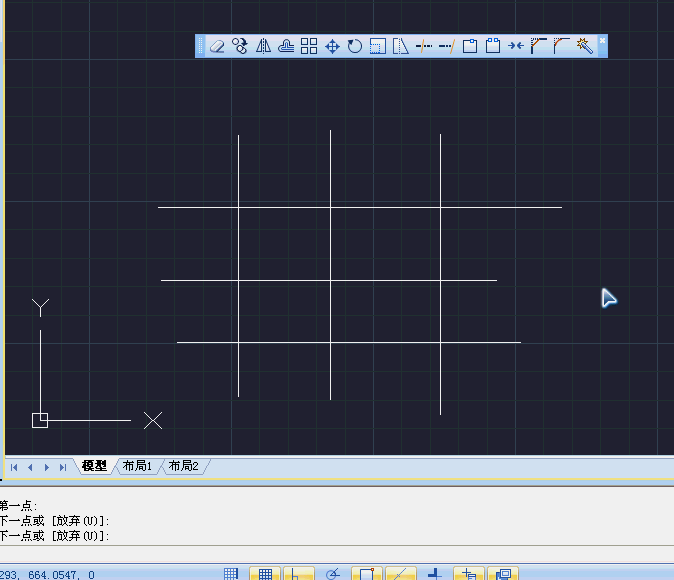Toggle Snap mode in status bar

click(231, 574)
